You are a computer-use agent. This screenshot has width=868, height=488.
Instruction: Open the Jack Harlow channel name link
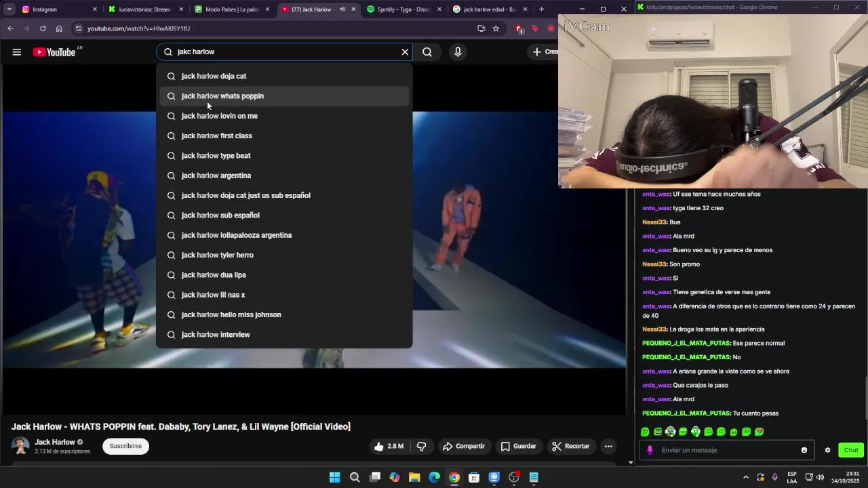click(x=55, y=442)
